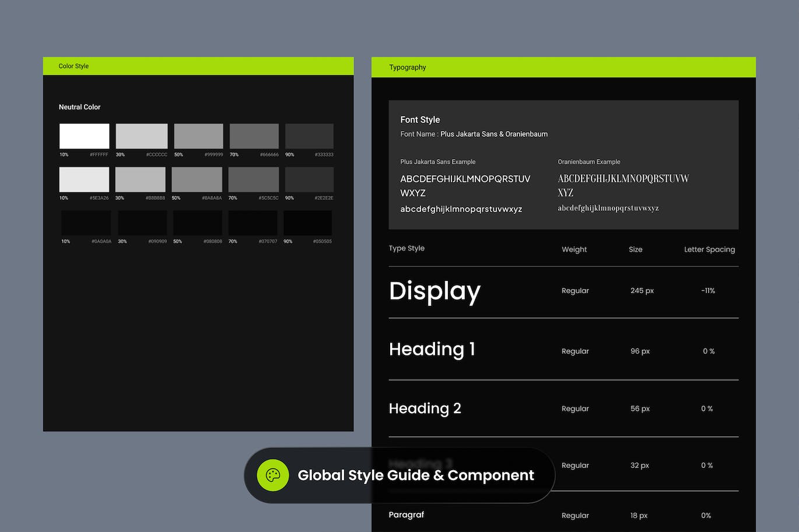799x532 pixels.
Task: Pick the #050505 swatch
Action: click(307, 223)
